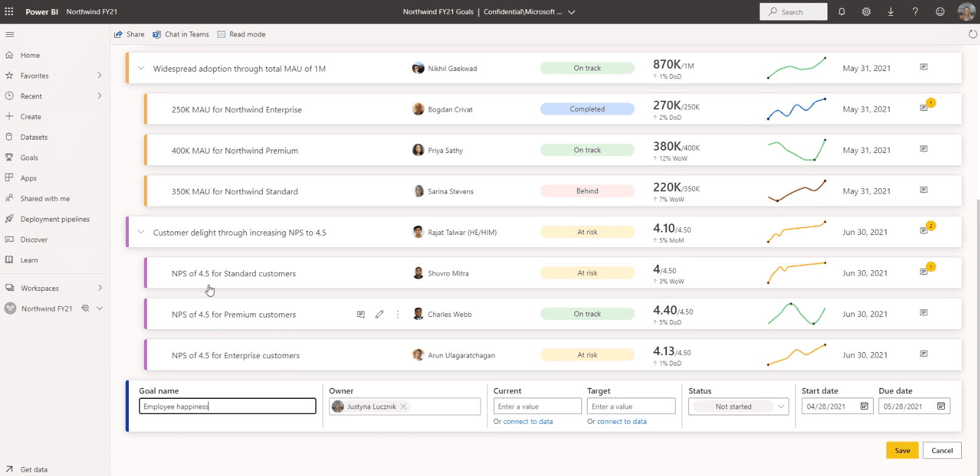Click the edit pencil on NPS Premium customers

379,314
